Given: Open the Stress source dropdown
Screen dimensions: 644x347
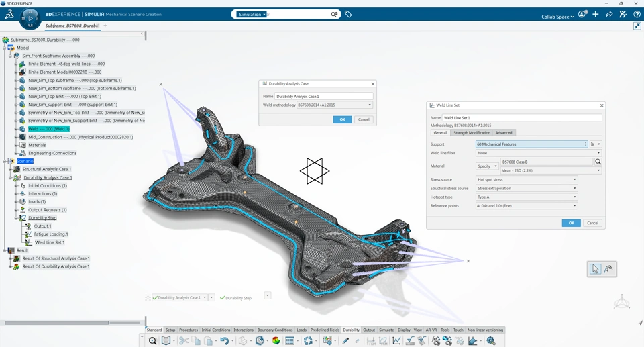Looking at the screenshot, I should tap(527, 179).
